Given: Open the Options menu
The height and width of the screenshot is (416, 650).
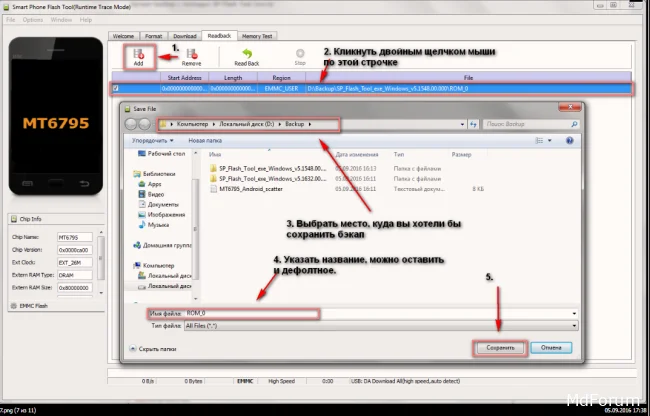Looking at the screenshot, I should (x=33, y=19).
